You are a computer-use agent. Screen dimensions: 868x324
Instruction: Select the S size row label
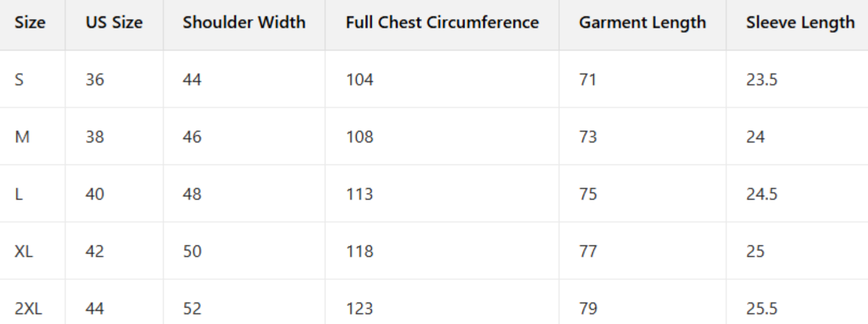pyautogui.click(x=19, y=80)
